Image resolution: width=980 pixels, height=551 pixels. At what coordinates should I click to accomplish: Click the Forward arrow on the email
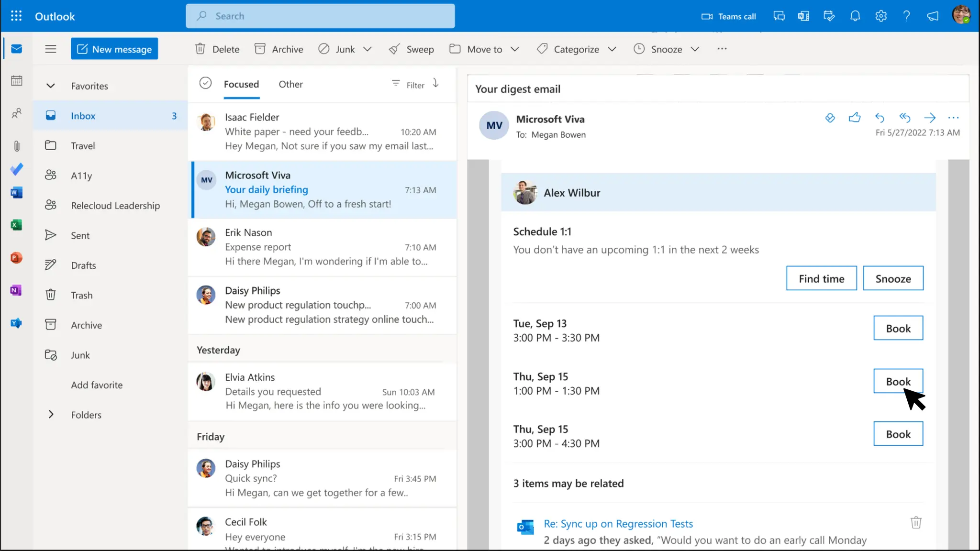pos(929,118)
